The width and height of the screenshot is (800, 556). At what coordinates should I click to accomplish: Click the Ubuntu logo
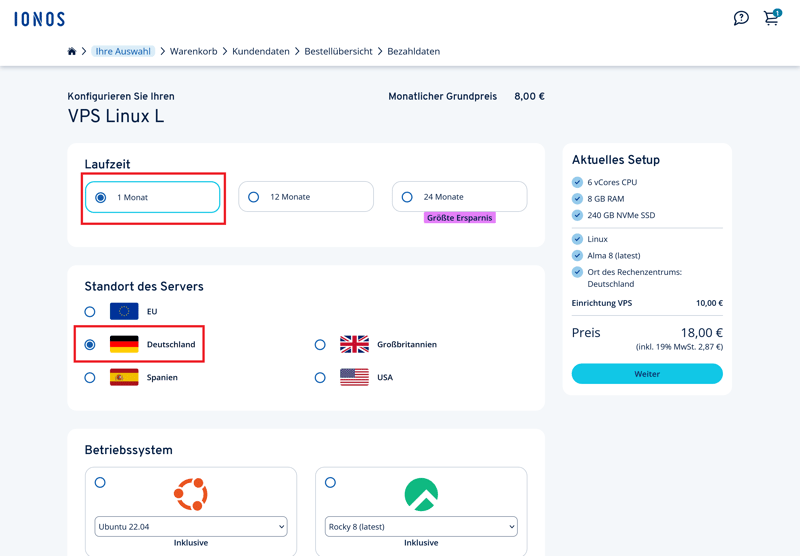pos(190,494)
